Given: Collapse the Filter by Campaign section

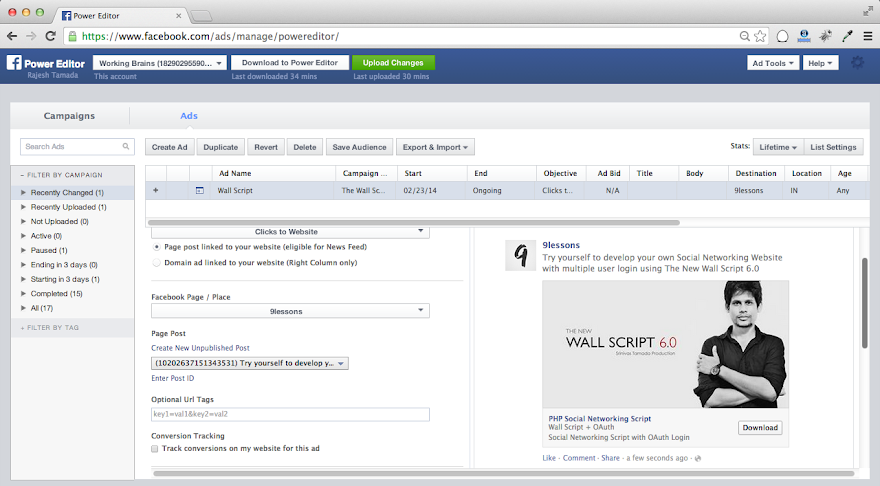Looking at the screenshot, I should pos(62,175).
